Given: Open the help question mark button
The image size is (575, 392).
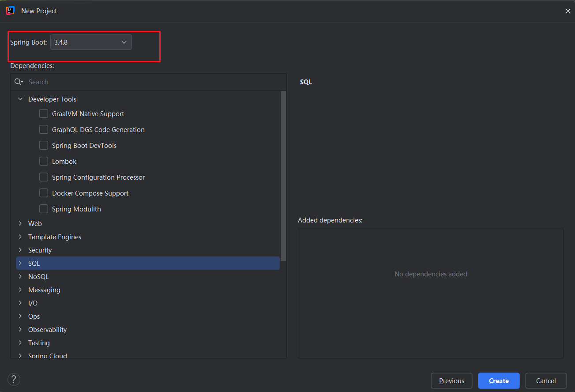Looking at the screenshot, I should click(x=14, y=379).
